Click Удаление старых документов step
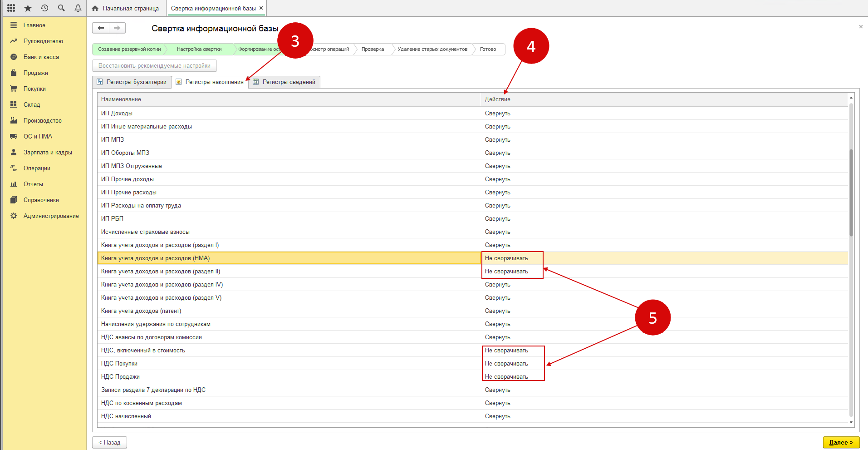868x450 pixels. [432, 49]
